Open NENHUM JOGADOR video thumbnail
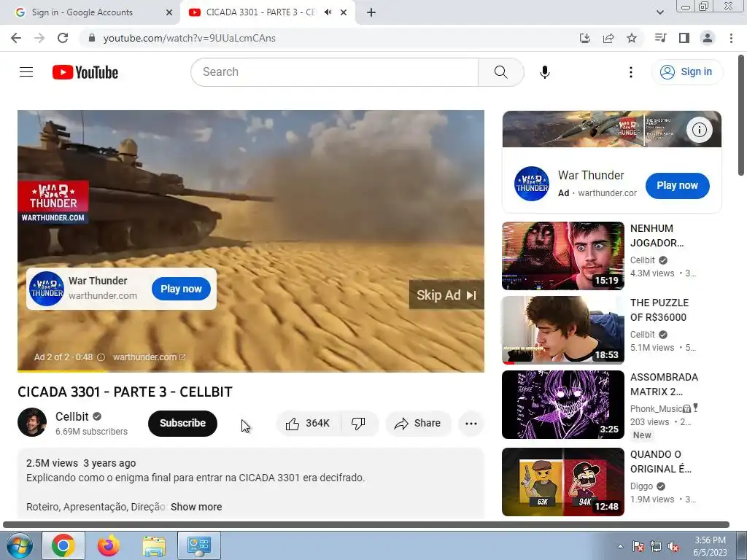This screenshot has height=560, width=747. click(562, 256)
